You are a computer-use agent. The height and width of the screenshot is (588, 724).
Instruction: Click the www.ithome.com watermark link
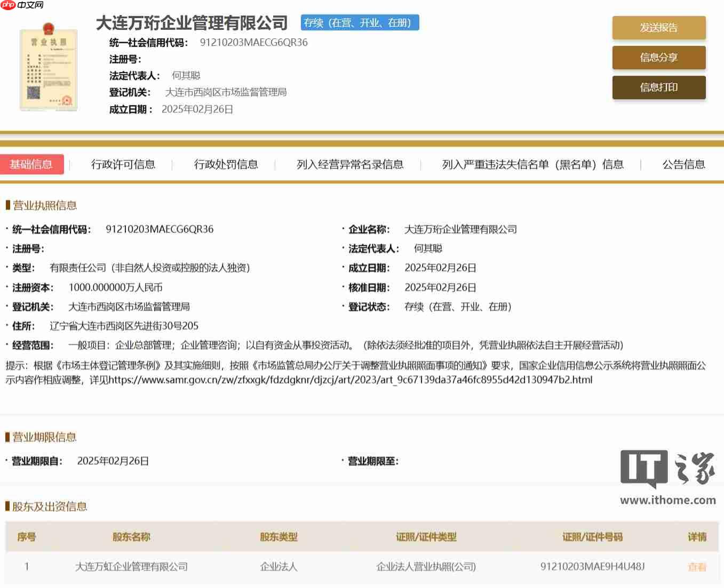coord(669,500)
